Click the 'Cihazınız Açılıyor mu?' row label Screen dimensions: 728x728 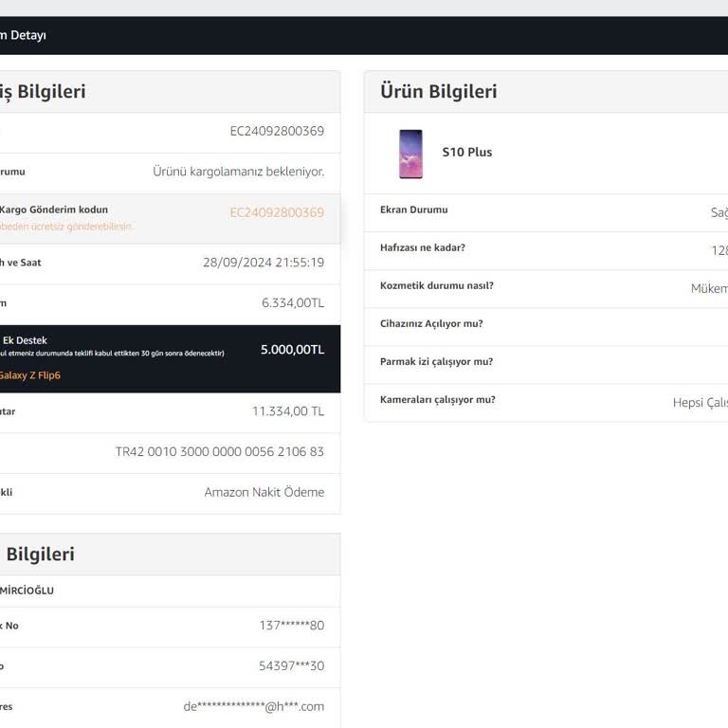point(432,323)
